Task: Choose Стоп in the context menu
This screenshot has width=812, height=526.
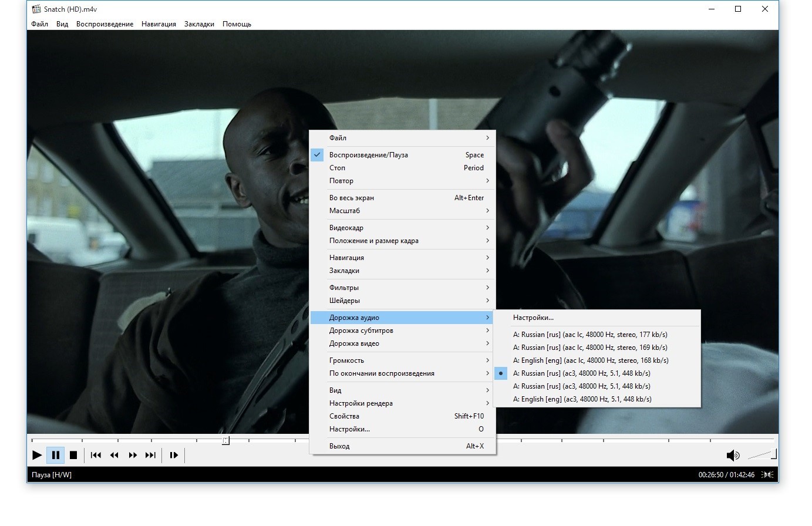Action: point(403,168)
